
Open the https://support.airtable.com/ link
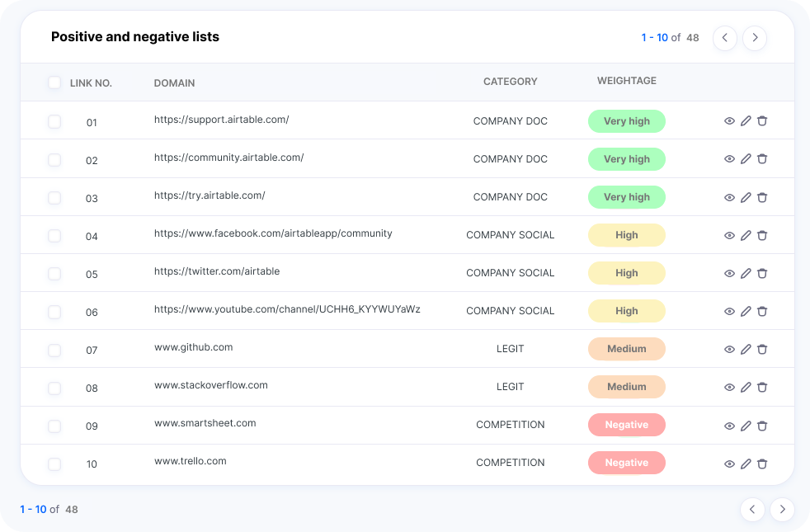click(x=221, y=120)
